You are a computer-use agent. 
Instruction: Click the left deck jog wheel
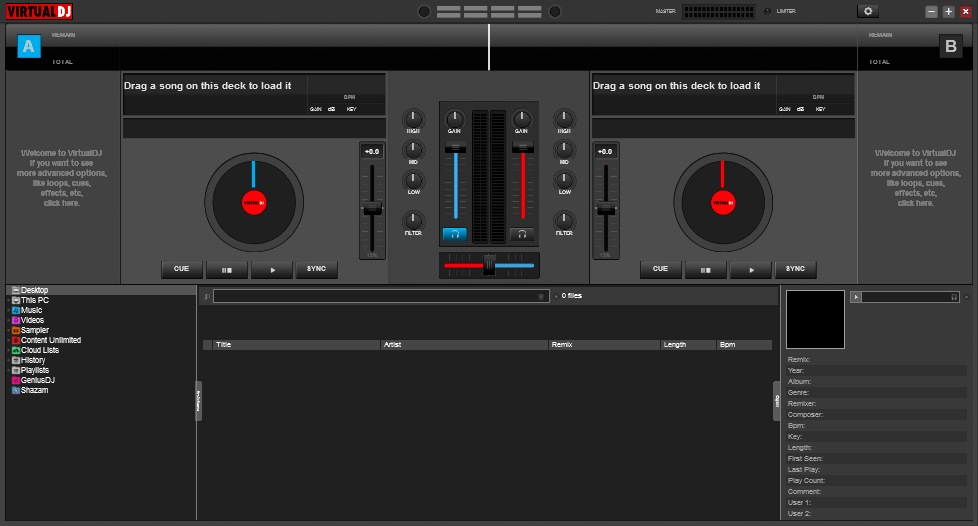click(254, 203)
